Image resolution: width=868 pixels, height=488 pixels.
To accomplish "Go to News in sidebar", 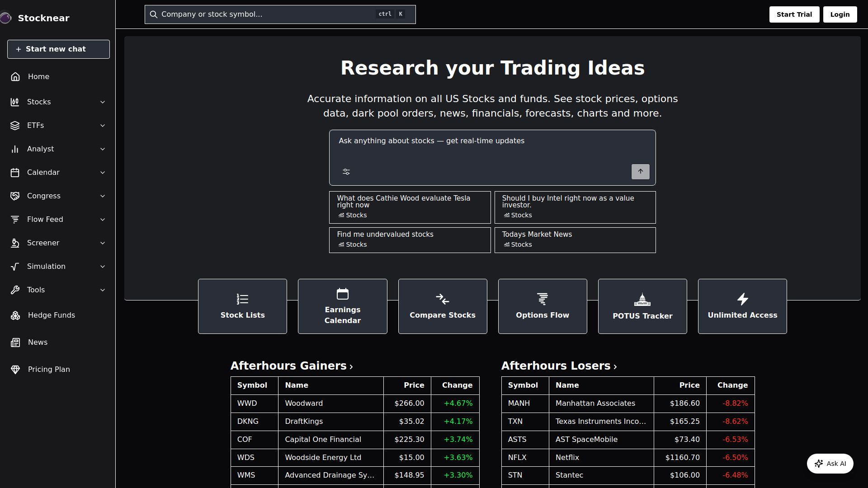I will (x=38, y=343).
